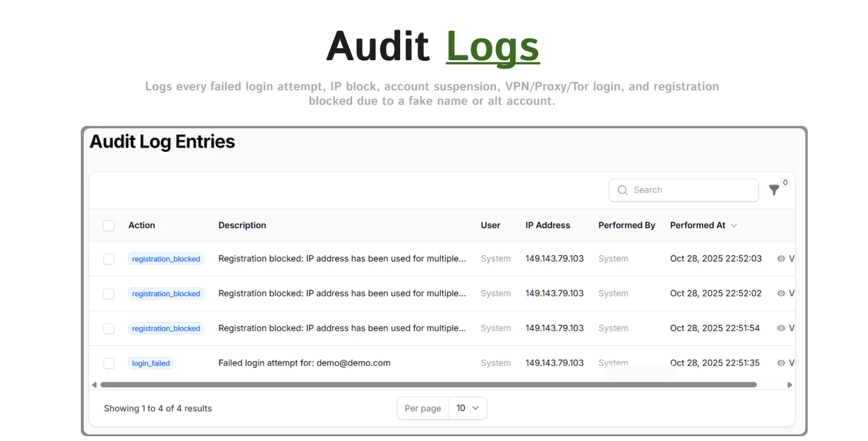
Task: Click eye view icon for 22:52:02 entry
Action: coord(781,293)
